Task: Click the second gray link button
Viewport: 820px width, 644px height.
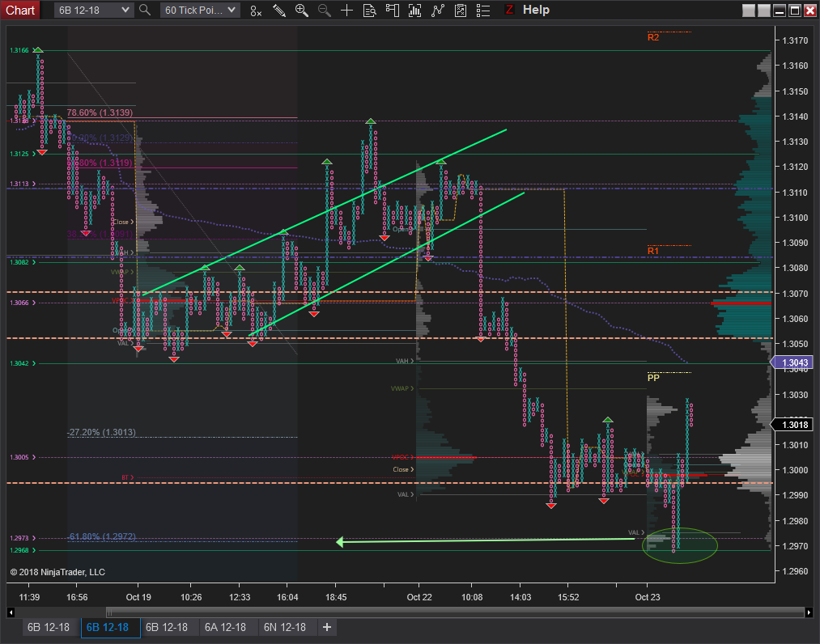Action: click(763, 11)
